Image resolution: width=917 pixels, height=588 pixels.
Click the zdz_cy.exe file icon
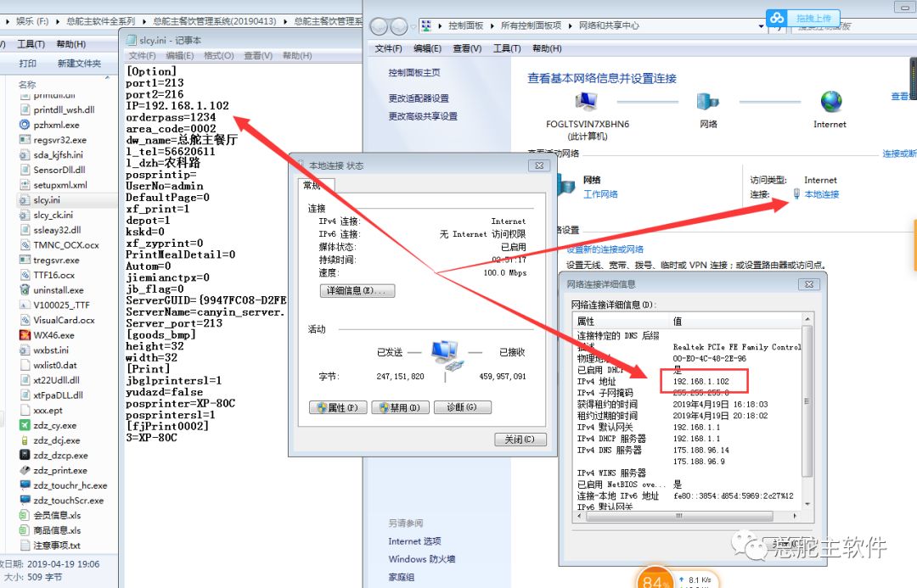pos(25,425)
